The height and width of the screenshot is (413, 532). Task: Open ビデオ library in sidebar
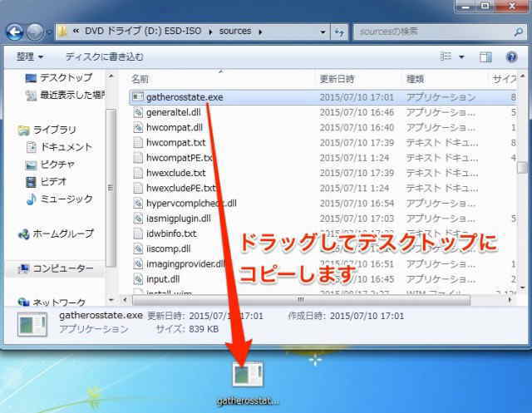tap(47, 182)
